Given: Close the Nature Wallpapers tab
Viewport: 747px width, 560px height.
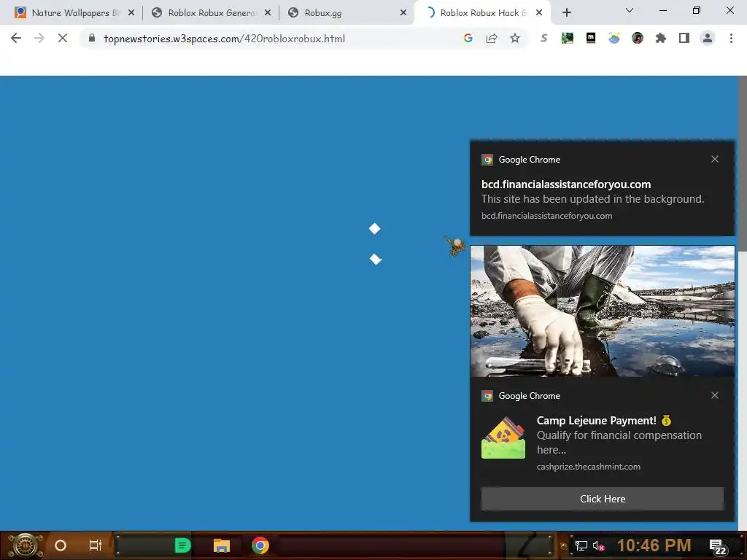Looking at the screenshot, I should [x=131, y=13].
